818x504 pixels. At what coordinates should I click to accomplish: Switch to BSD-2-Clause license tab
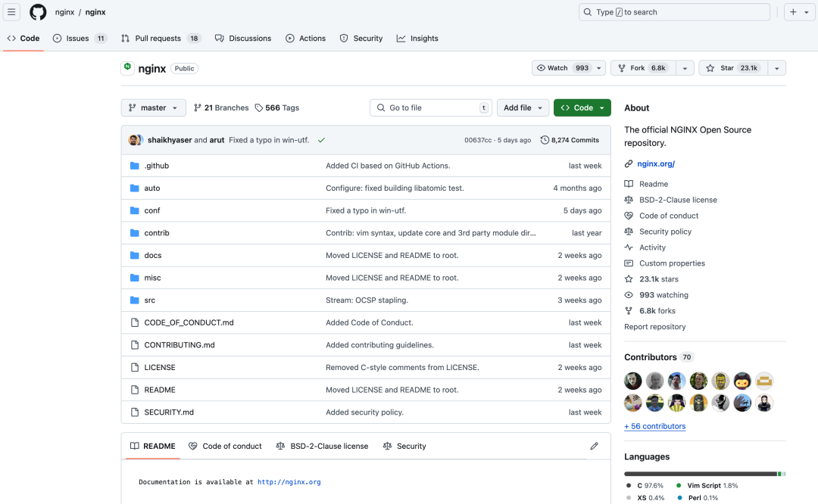click(322, 446)
